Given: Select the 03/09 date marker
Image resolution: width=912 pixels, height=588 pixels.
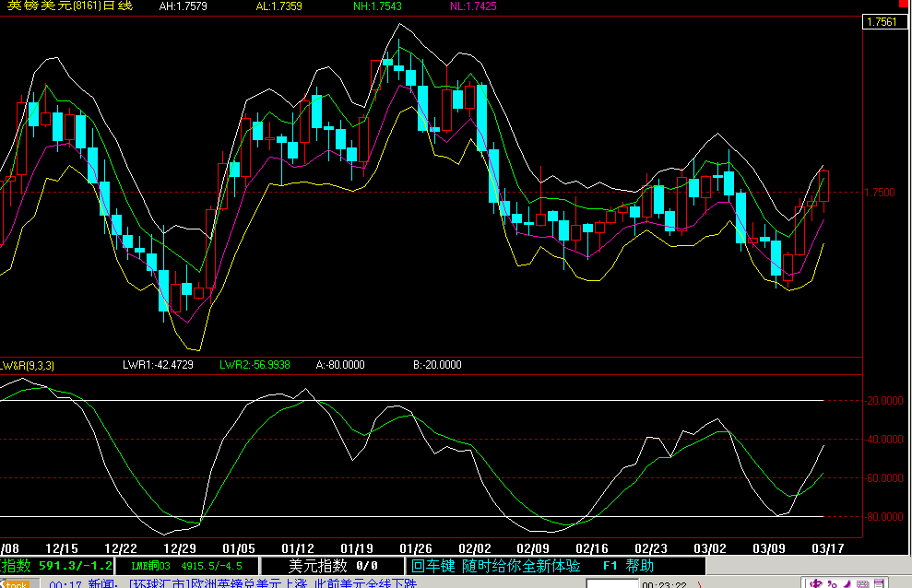Looking at the screenshot, I should point(769,548).
